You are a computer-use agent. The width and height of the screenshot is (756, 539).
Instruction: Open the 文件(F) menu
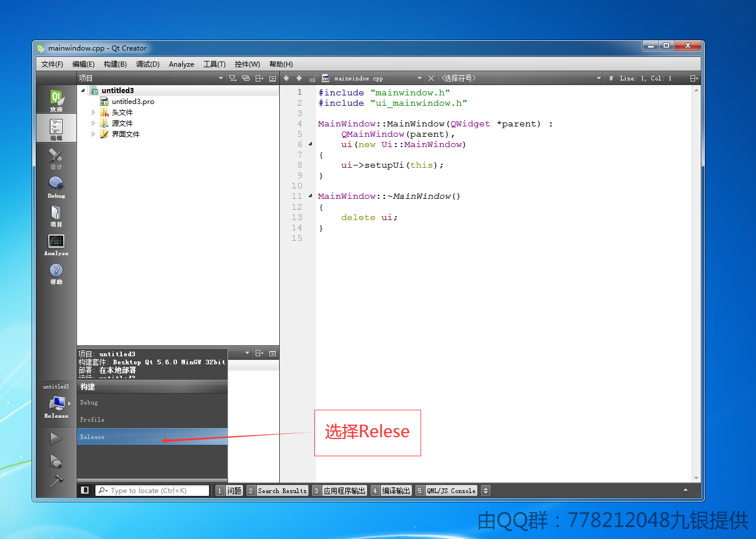click(x=52, y=64)
